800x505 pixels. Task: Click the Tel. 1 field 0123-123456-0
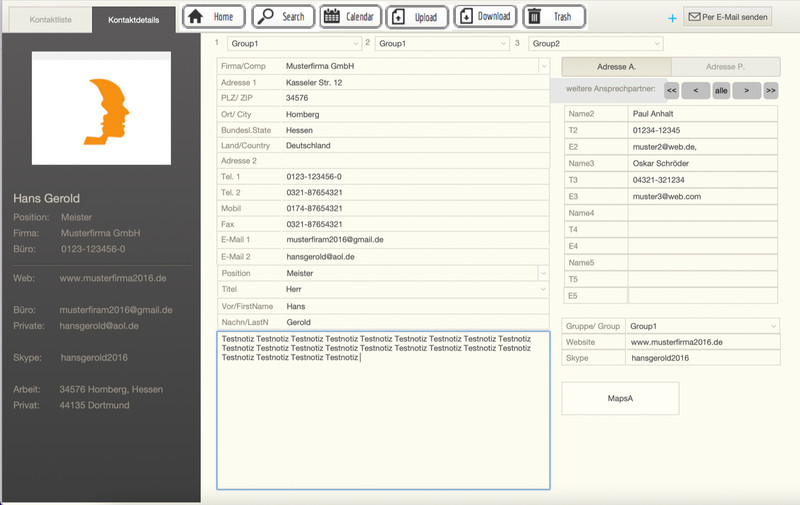click(x=415, y=176)
